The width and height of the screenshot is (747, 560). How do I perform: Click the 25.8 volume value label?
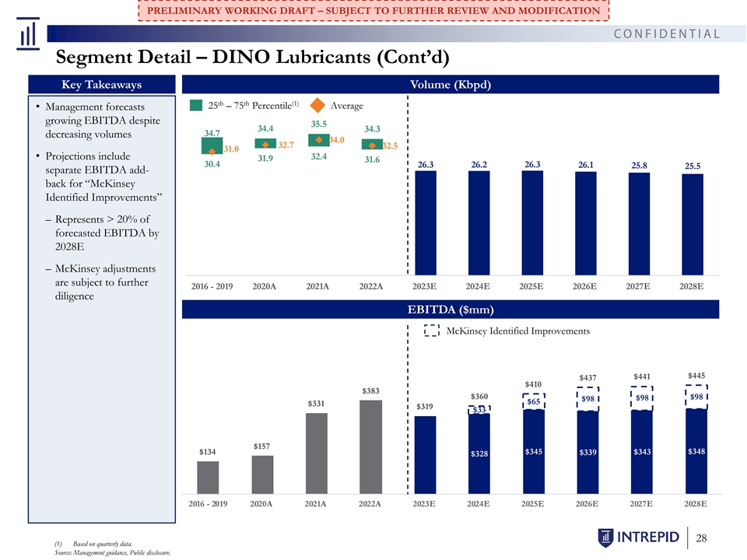tap(639, 165)
